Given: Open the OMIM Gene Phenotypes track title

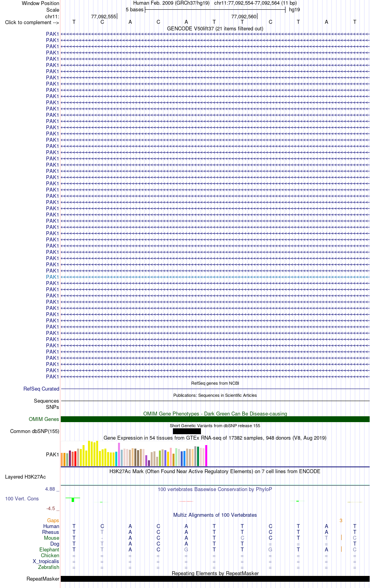Looking at the screenshot, I should [x=215, y=414].
